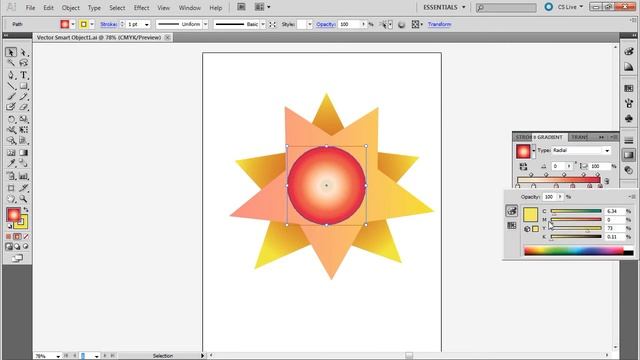640x360 pixels.
Task: Click the gradient slider bar in Gradient panel
Action: coord(558,180)
